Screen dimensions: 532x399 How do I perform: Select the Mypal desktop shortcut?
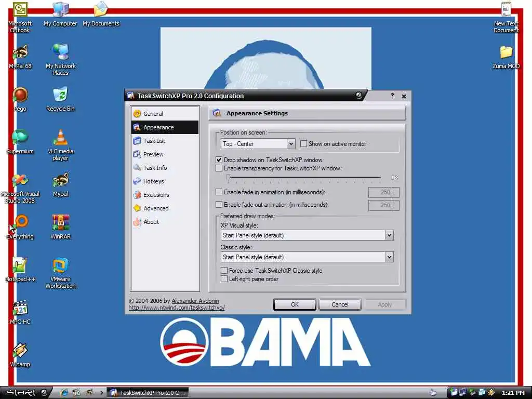[60, 185]
